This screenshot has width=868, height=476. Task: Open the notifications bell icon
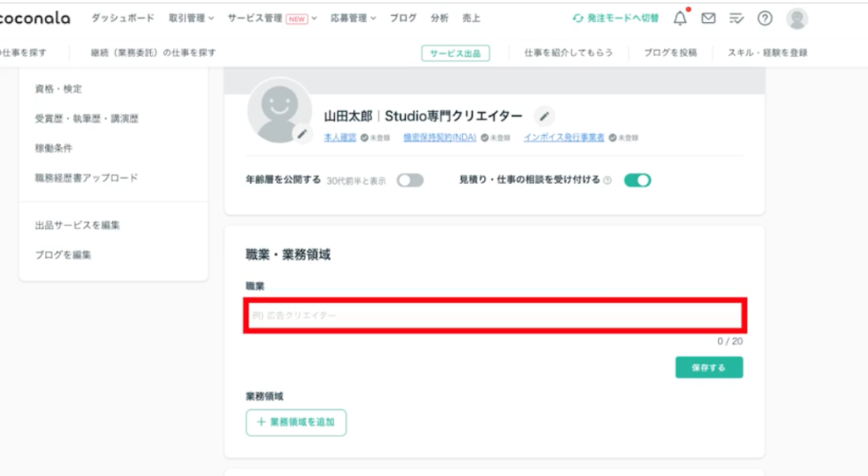[681, 19]
